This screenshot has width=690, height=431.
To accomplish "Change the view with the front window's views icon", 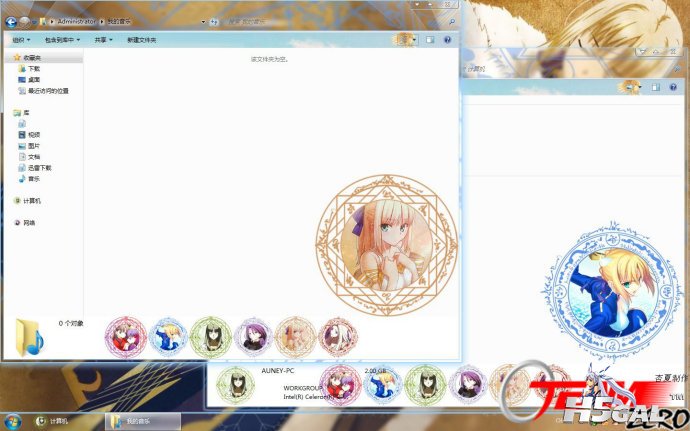I will tap(403, 40).
